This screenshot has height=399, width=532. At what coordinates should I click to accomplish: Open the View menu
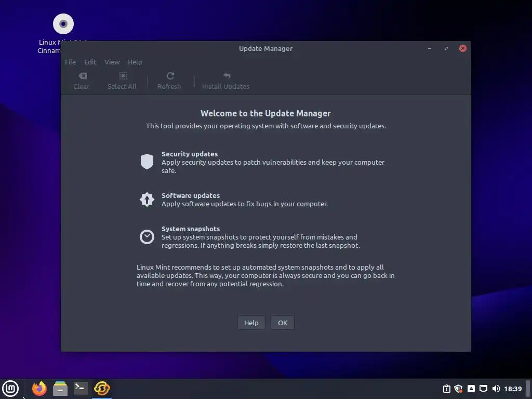click(112, 62)
